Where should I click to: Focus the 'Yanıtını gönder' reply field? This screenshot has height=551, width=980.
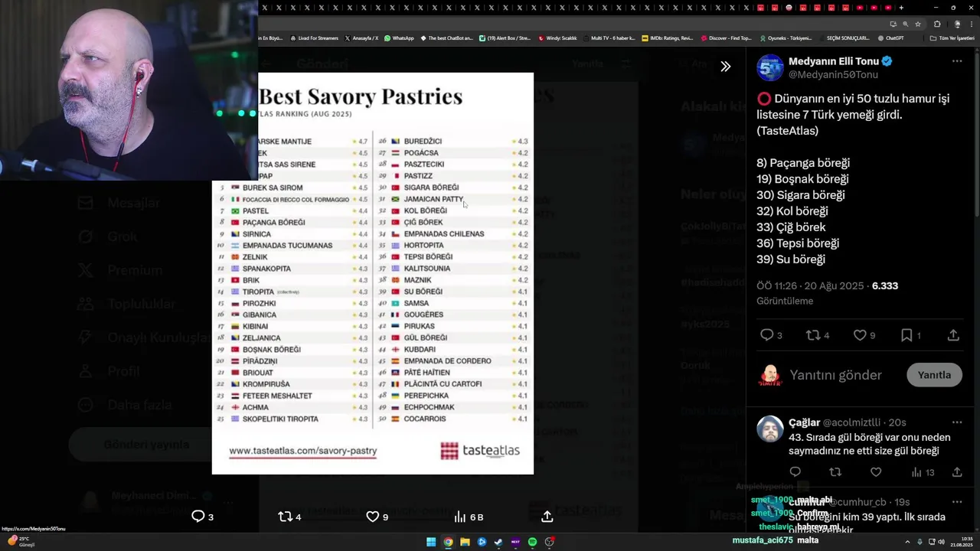tap(835, 375)
